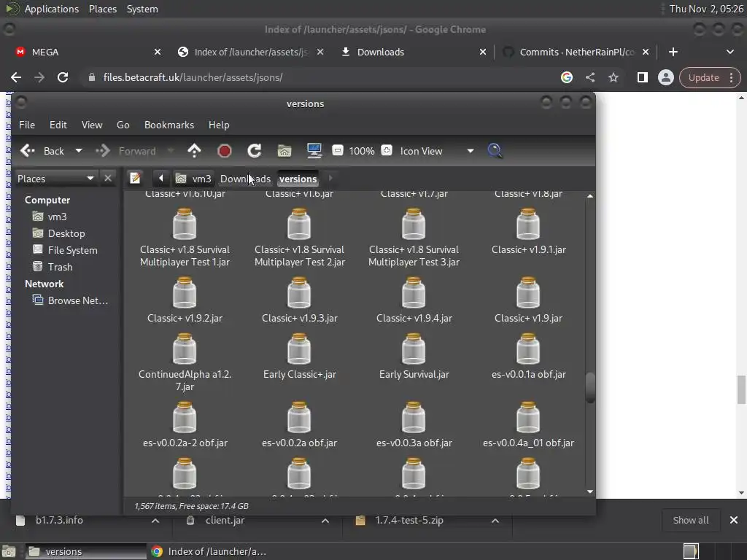Reload the versions folder view
This screenshot has height=560, width=747.
pos(255,151)
